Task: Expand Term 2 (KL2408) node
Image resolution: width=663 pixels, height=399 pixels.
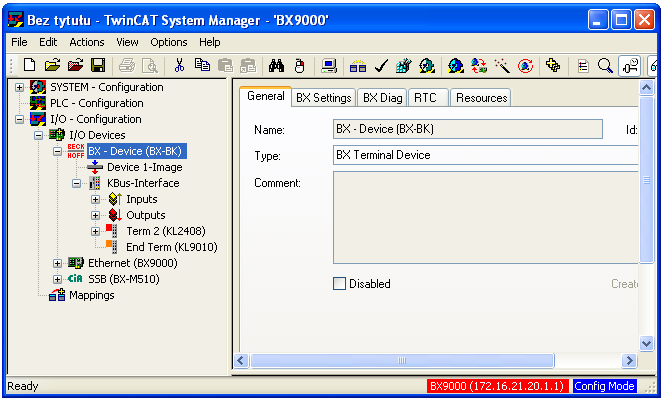Action: tap(96, 232)
